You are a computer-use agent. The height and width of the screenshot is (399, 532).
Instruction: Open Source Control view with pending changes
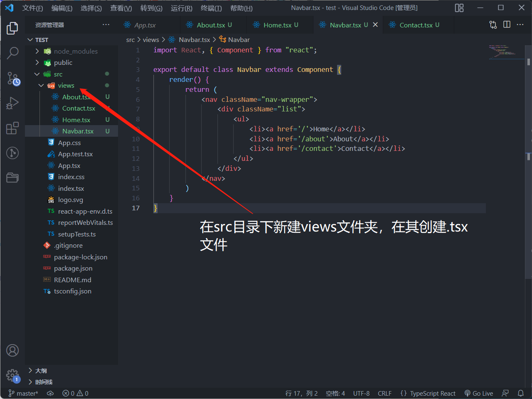tap(12, 78)
